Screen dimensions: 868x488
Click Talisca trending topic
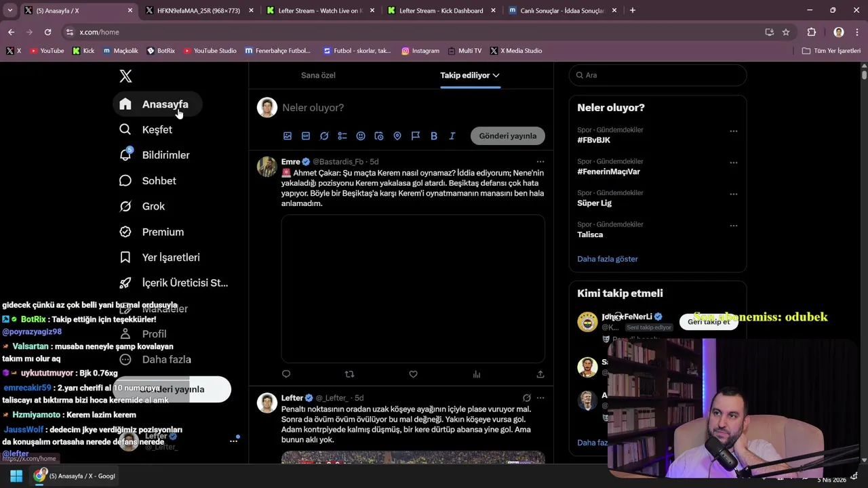590,235
